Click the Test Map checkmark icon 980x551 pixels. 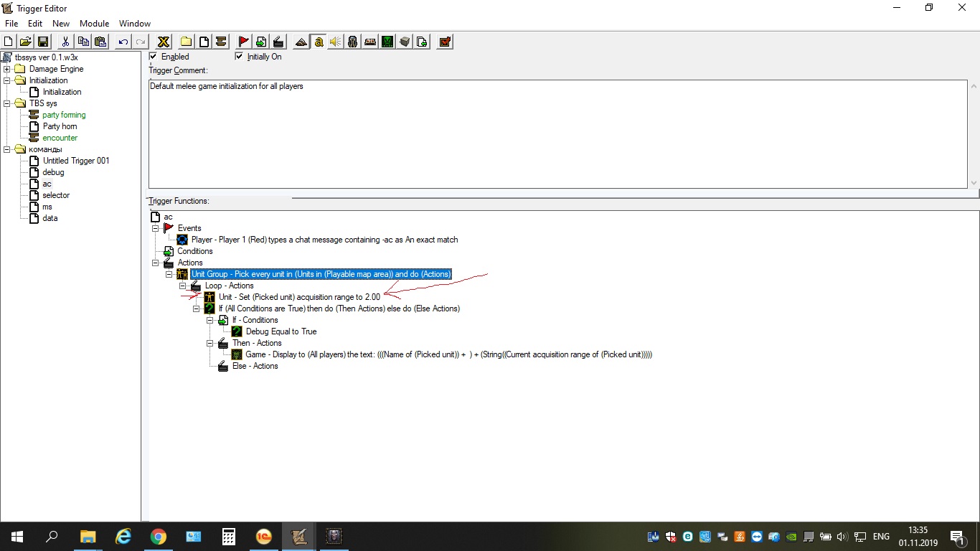coord(445,42)
